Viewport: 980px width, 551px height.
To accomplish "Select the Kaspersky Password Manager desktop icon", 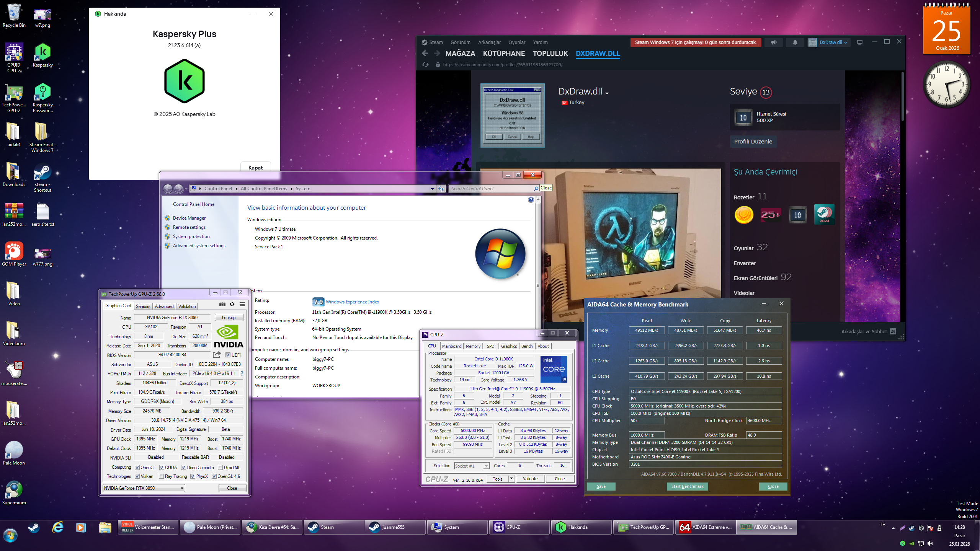I will (x=43, y=98).
